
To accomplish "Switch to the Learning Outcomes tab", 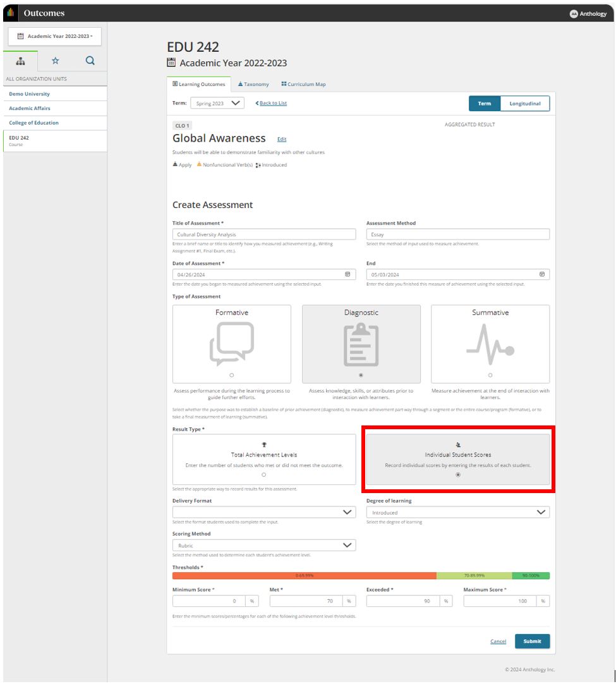I will click(199, 84).
